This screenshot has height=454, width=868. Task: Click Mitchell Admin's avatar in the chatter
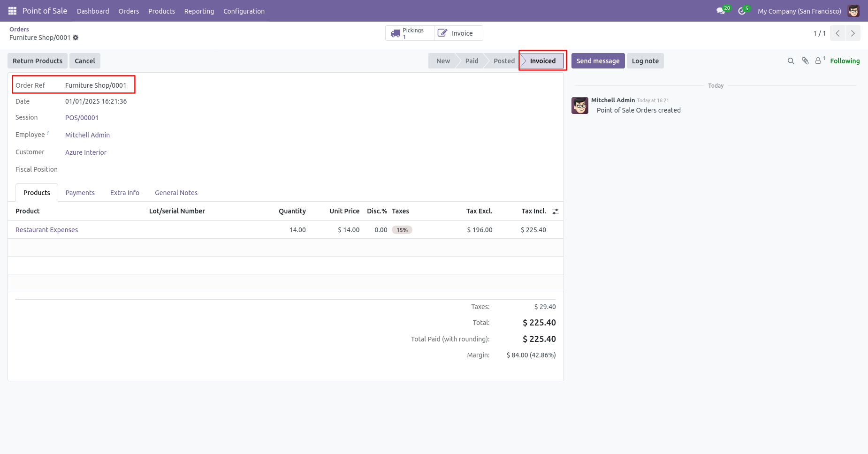point(580,106)
